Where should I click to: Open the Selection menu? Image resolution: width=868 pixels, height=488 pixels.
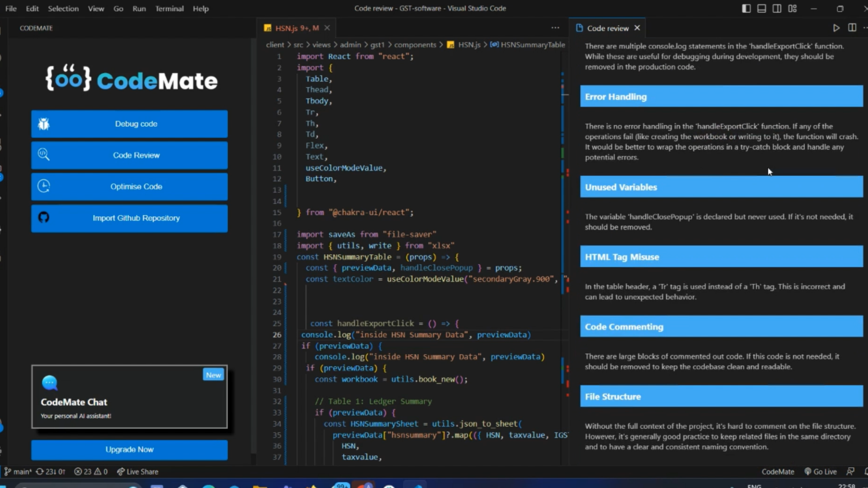(63, 9)
